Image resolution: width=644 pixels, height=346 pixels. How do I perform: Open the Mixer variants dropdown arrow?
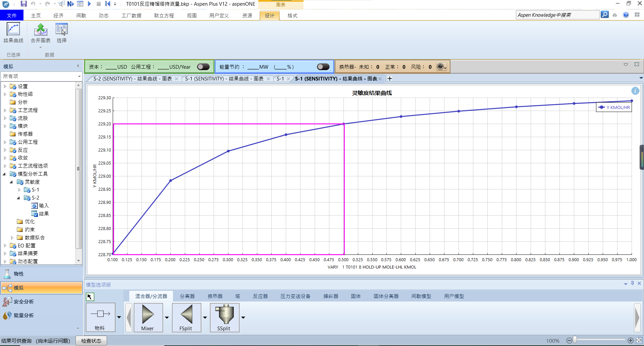point(167,318)
